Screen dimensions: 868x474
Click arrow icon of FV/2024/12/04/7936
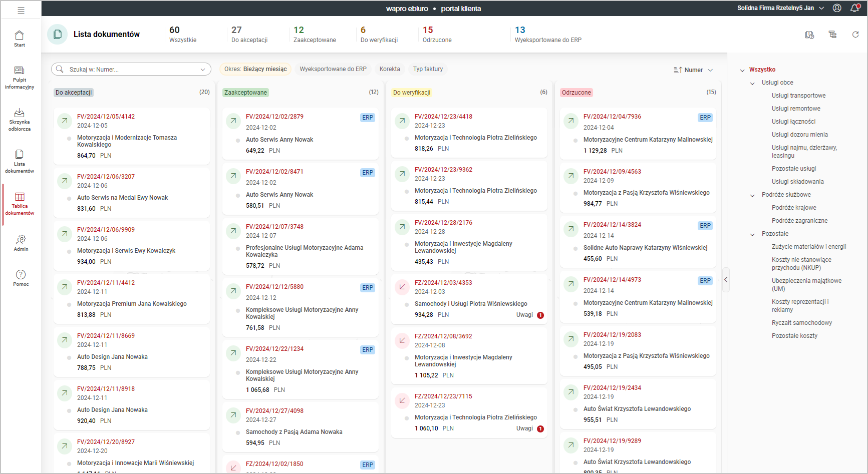tap(570, 121)
